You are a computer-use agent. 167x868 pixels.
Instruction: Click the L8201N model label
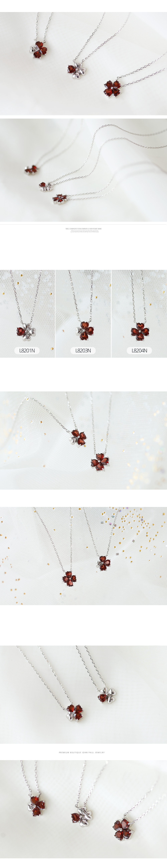27,351
